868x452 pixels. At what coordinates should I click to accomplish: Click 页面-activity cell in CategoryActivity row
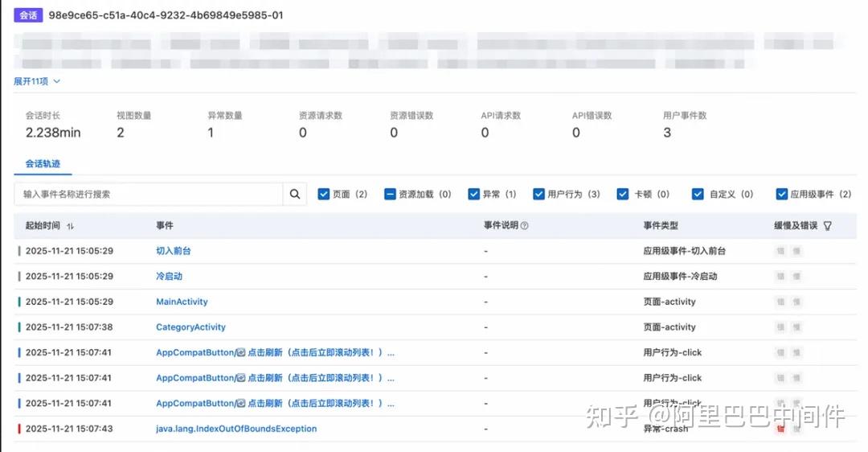tap(669, 327)
